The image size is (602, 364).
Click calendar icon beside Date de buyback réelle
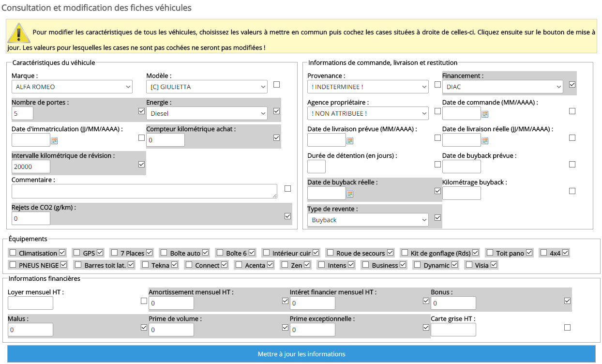[350, 194]
